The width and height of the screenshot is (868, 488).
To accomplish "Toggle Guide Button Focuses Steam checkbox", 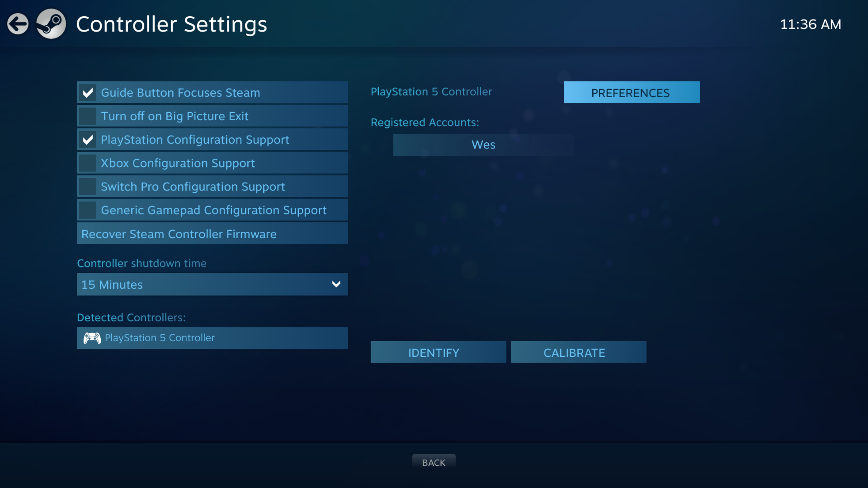I will 88,93.
